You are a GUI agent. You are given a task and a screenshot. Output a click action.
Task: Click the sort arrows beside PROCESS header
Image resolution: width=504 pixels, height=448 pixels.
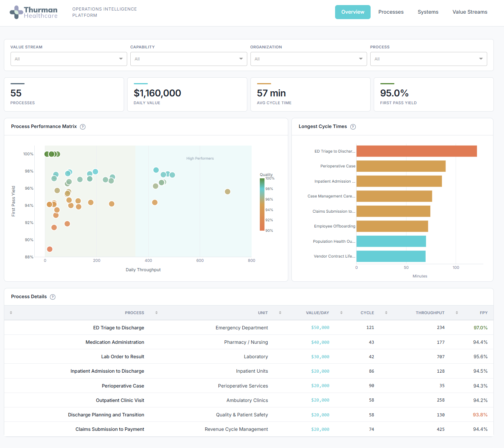pos(156,313)
